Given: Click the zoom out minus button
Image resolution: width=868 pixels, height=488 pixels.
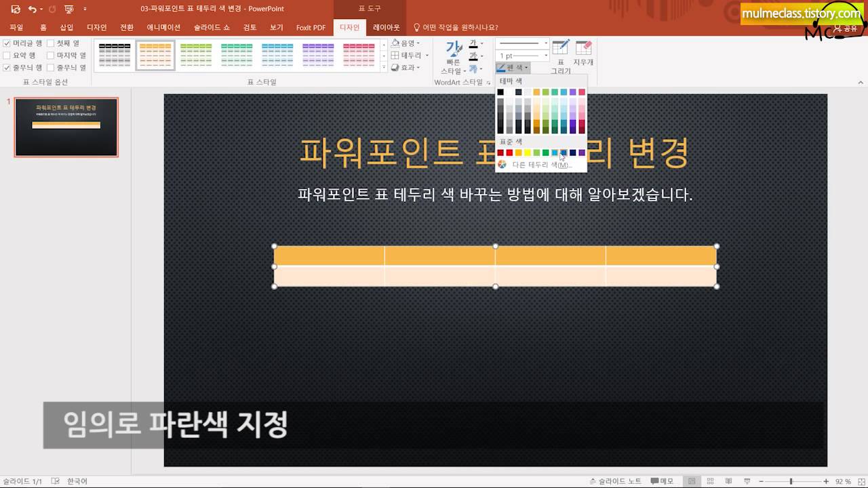Looking at the screenshot, I should (759, 481).
